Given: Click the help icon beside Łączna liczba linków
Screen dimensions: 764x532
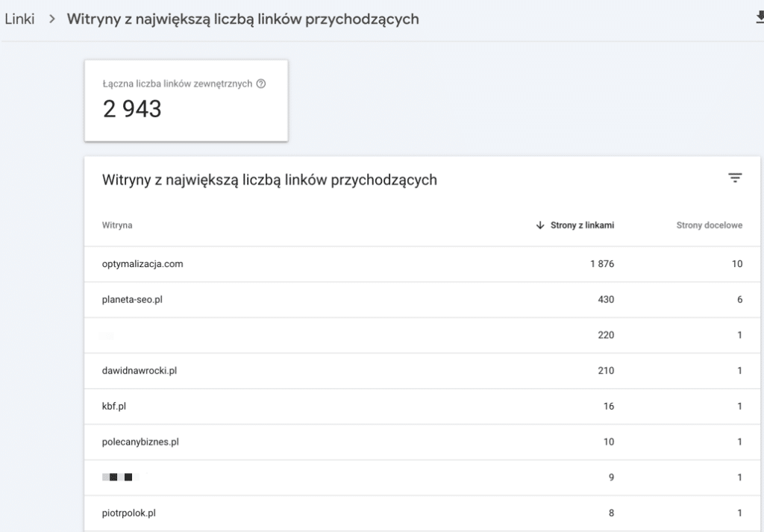Looking at the screenshot, I should tap(261, 84).
